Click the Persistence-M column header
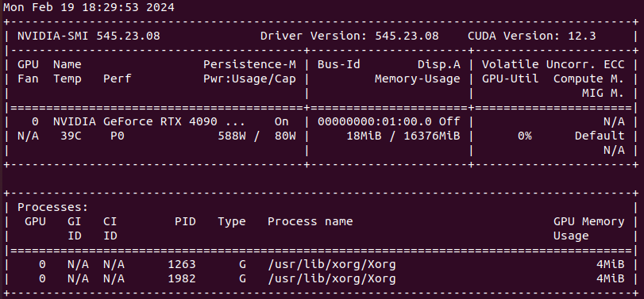This screenshot has height=299, width=644. point(249,65)
